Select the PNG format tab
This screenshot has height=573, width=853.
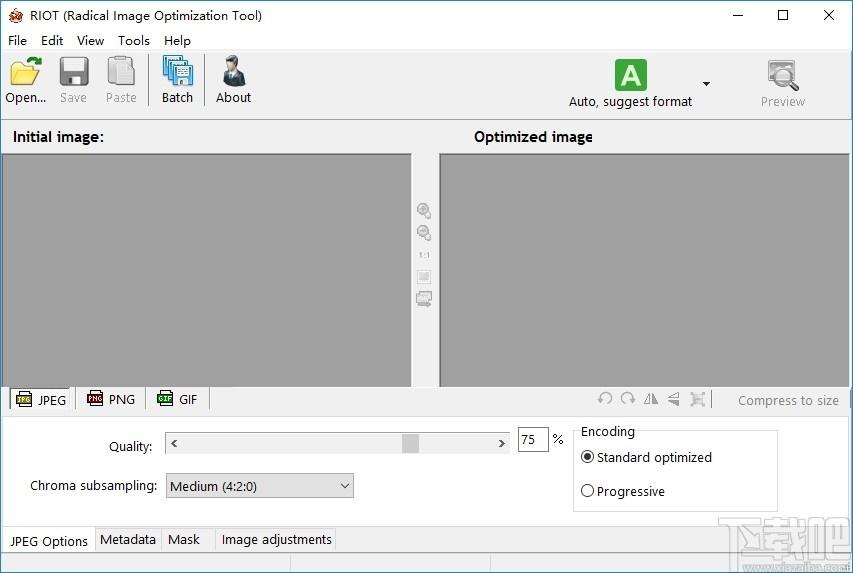(111, 399)
